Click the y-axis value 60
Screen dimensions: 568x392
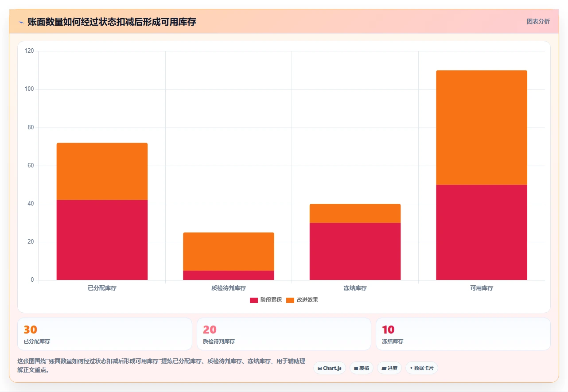(31, 166)
